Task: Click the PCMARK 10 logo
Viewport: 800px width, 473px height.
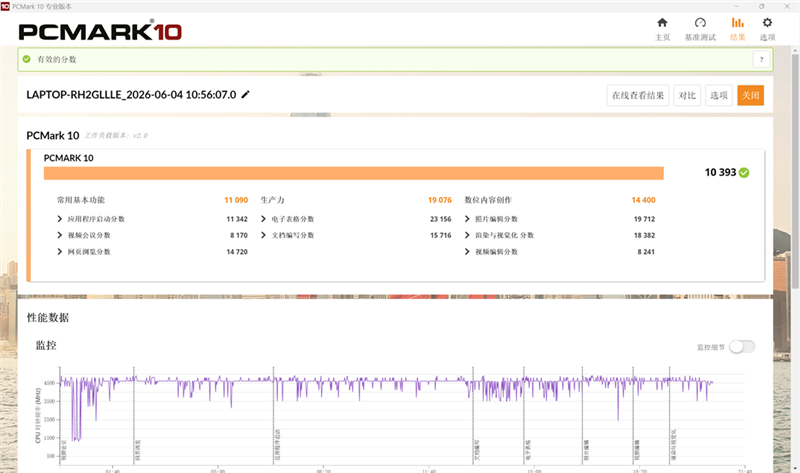Action: point(100,32)
